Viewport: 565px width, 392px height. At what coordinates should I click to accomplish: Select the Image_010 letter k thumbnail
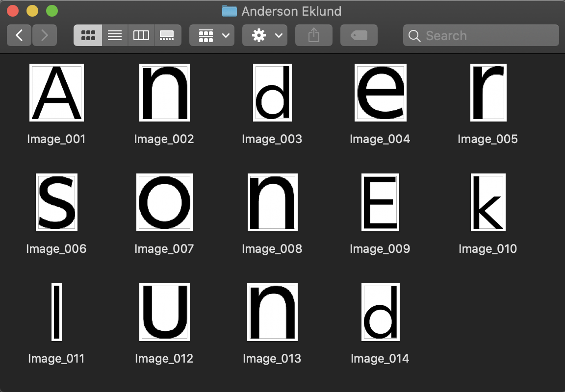pyautogui.click(x=488, y=202)
